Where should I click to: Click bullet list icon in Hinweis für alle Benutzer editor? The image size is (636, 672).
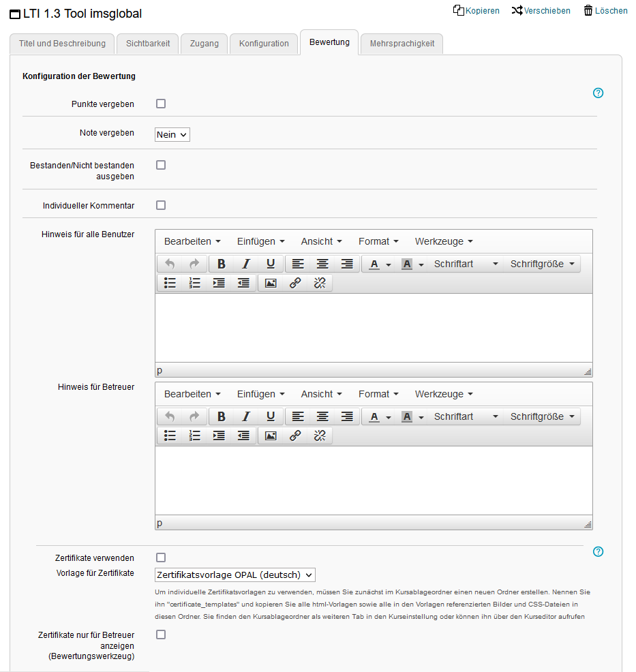[x=170, y=284]
